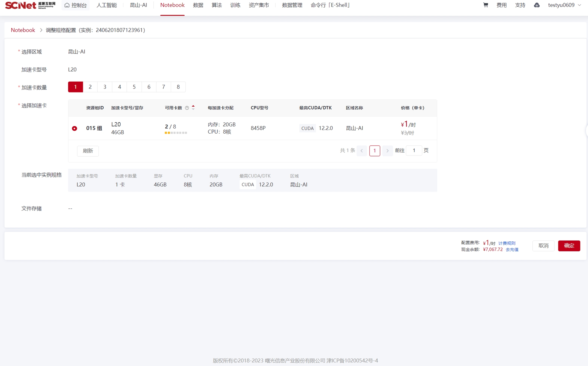The width and height of the screenshot is (588, 366).
Task: Go to previous page arrow
Action: 362,151
